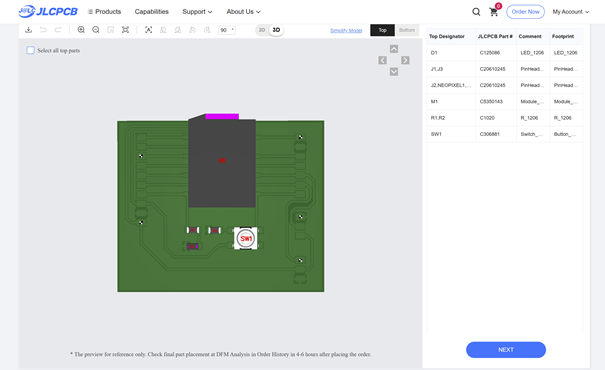Select the R1,R2 row in parts table

505,118
